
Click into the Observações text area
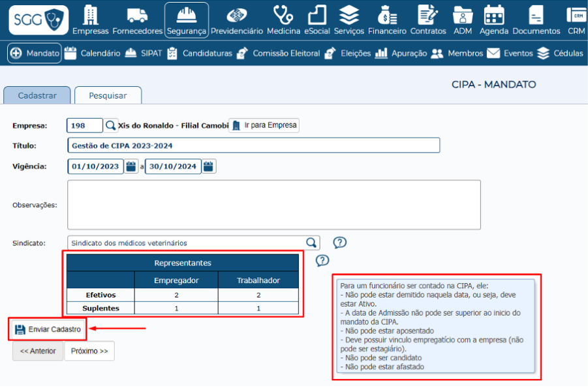point(273,205)
